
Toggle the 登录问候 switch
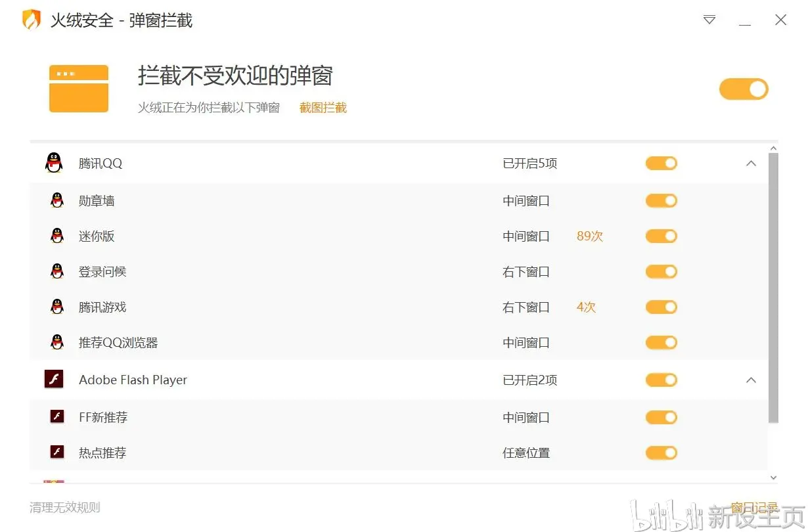coord(662,272)
